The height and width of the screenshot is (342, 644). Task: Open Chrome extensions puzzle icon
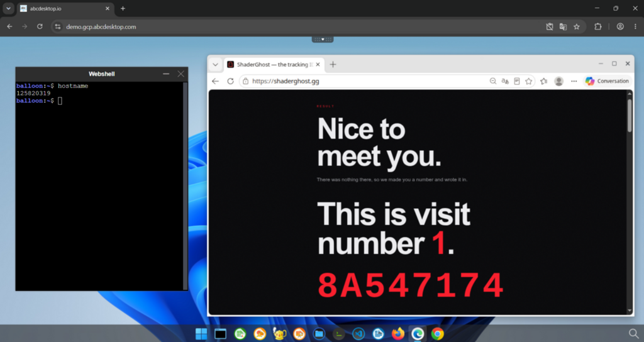[598, 26]
